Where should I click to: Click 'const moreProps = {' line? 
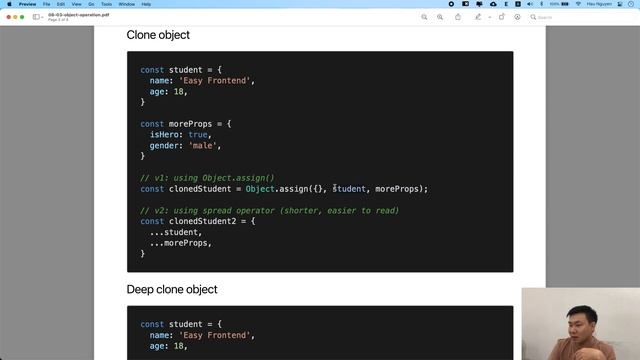(186, 124)
